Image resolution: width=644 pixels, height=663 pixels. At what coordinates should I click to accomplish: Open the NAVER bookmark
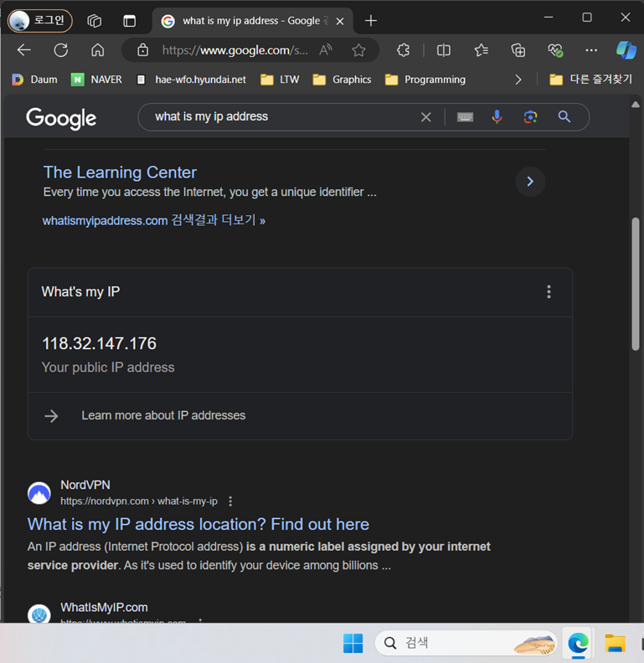point(96,80)
